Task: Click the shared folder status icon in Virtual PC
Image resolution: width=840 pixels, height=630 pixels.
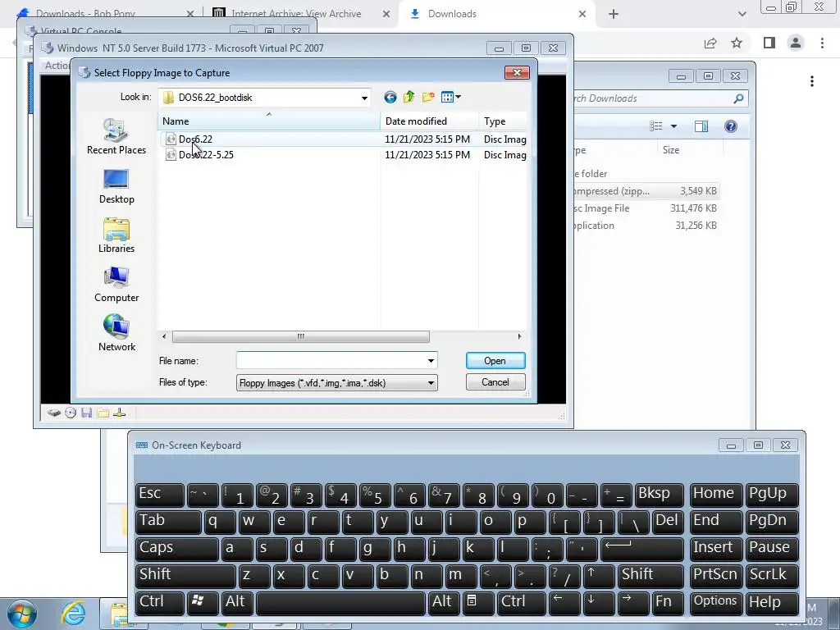Action: click(103, 413)
